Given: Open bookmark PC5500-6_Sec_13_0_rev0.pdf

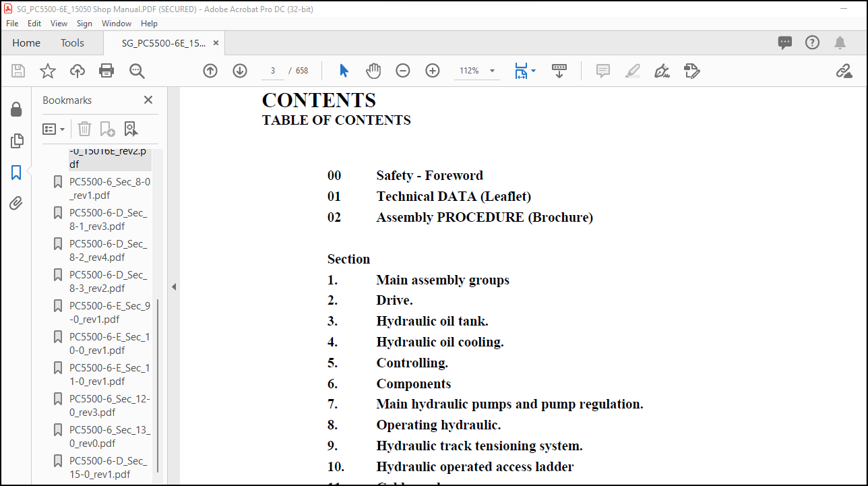Looking at the screenshot, I should [110, 437].
